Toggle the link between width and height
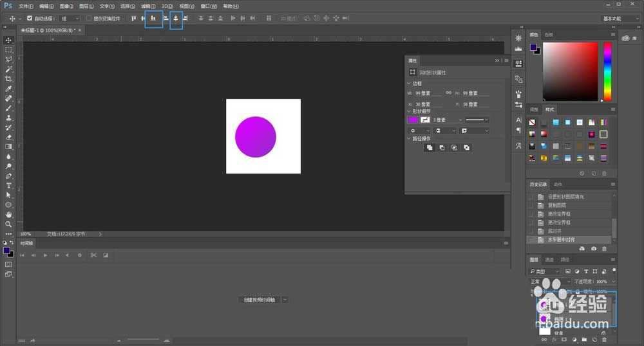 click(x=448, y=93)
